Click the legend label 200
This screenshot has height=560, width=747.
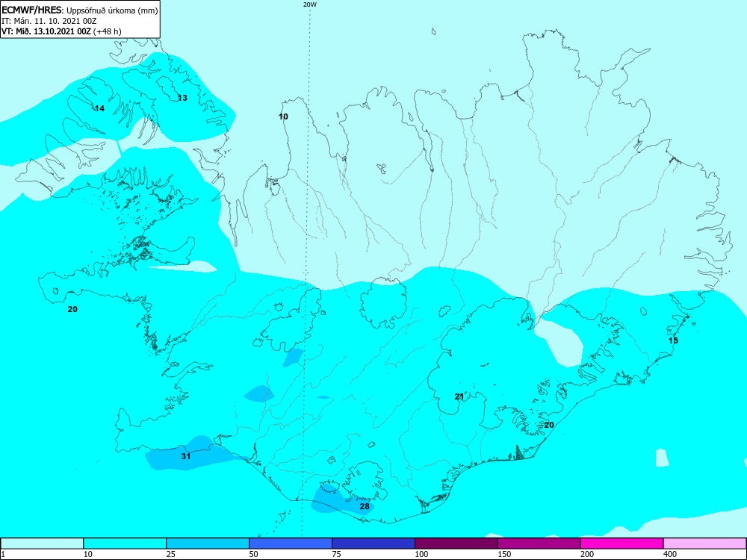point(587,554)
